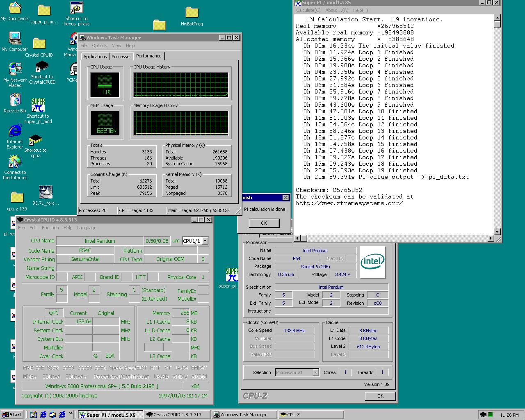
Task: Open Shortcut to hexus_pifast icon
Action: click(76, 14)
